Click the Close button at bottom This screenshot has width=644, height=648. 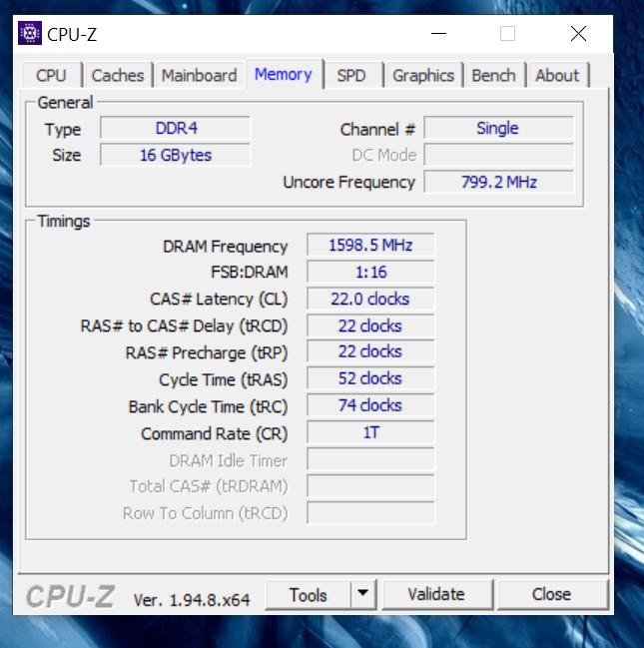click(x=552, y=594)
